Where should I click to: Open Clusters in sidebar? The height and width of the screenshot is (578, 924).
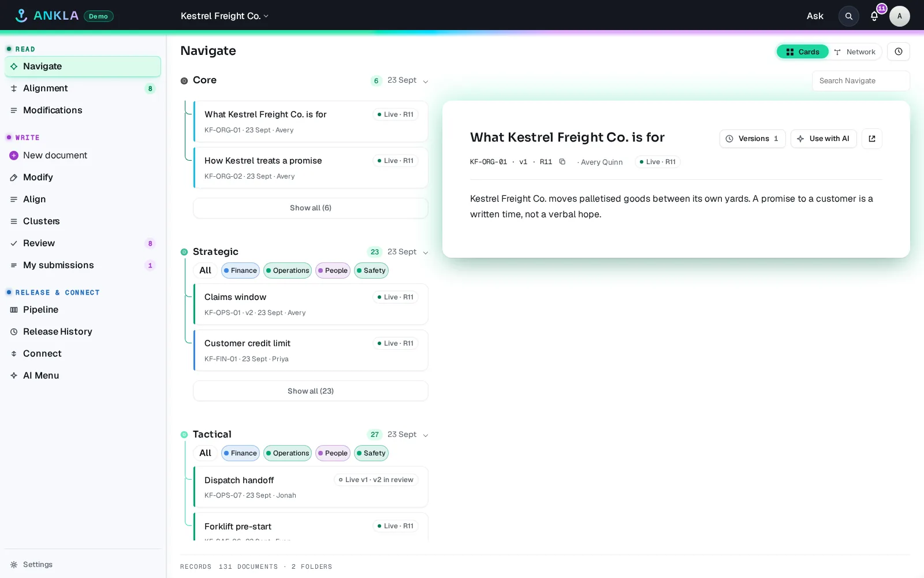[x=83, y=221]
